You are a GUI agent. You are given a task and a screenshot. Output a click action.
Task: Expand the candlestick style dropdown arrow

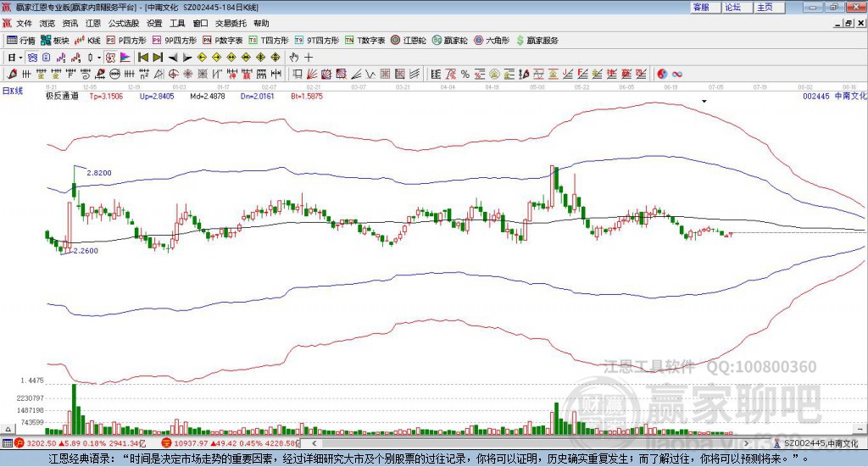[x=99, y=58]
